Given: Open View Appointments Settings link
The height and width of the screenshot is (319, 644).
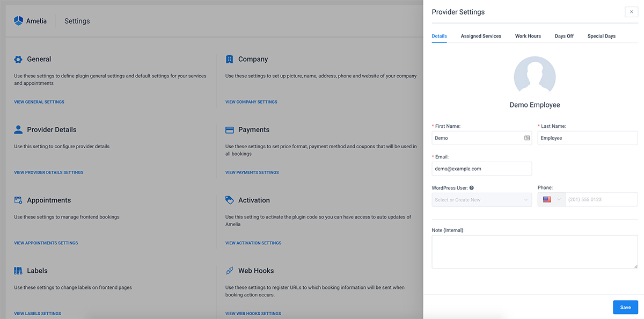Looking at the screenshot, I should pyautogui.click(x=46, y=243).
